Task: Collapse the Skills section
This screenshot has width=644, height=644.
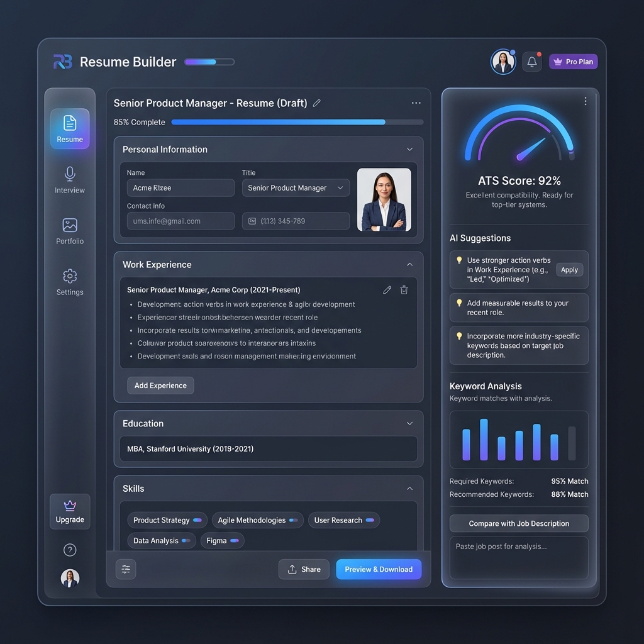Action: click(x=409, y=488)
